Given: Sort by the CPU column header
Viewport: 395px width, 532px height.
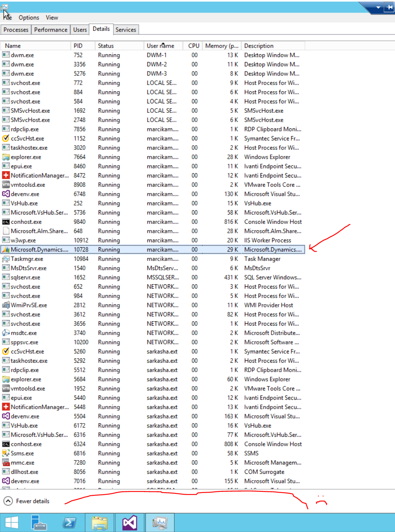Looking at the screenshot, I should [193, 46].
